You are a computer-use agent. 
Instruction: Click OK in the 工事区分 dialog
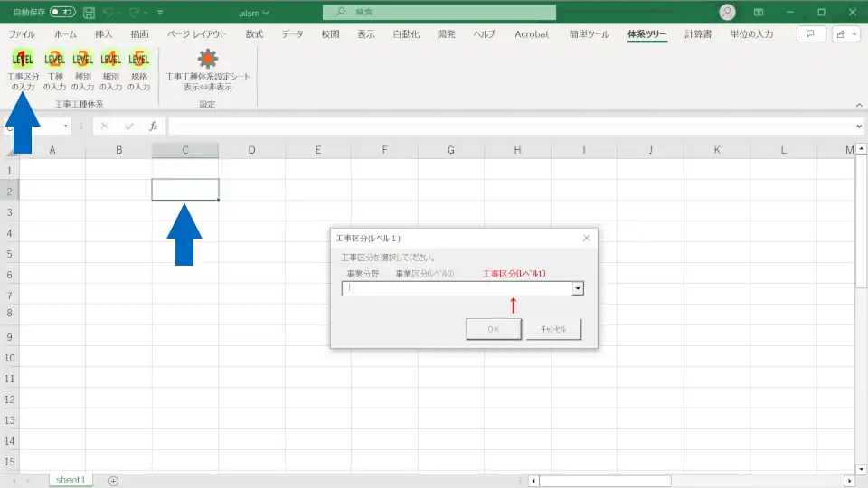(494, 329)
